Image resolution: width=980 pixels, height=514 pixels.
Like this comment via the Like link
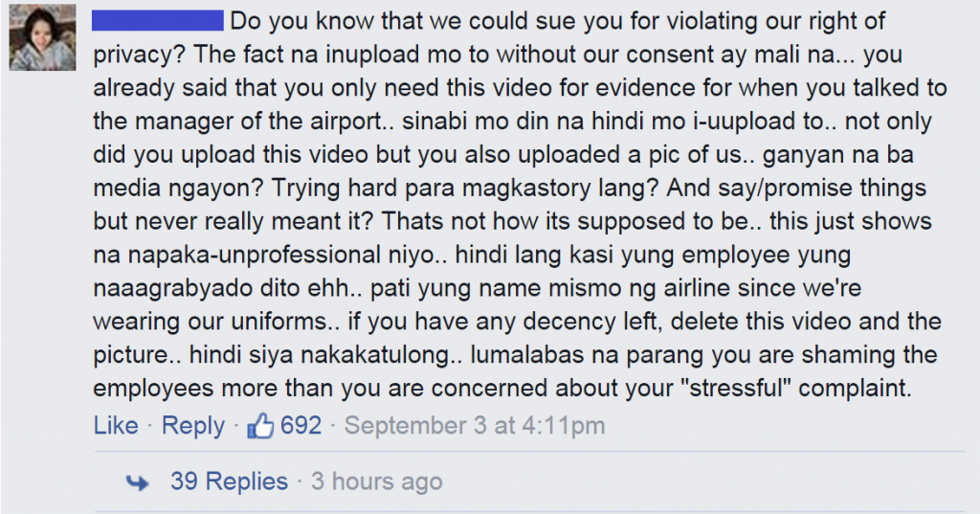tap(116, 426)
